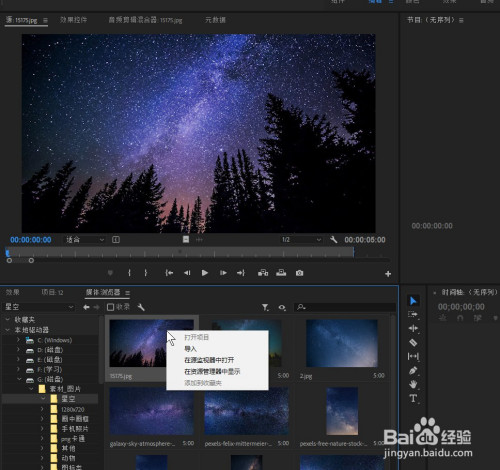The image size is (500, 470).
Task: Switch to the 效果 panel tab
Action: (x=13, y=292)
